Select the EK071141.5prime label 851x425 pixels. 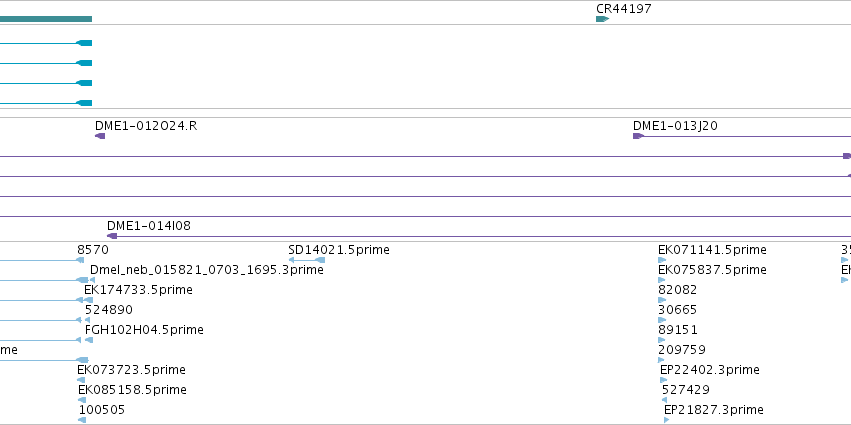coord(713,250)
